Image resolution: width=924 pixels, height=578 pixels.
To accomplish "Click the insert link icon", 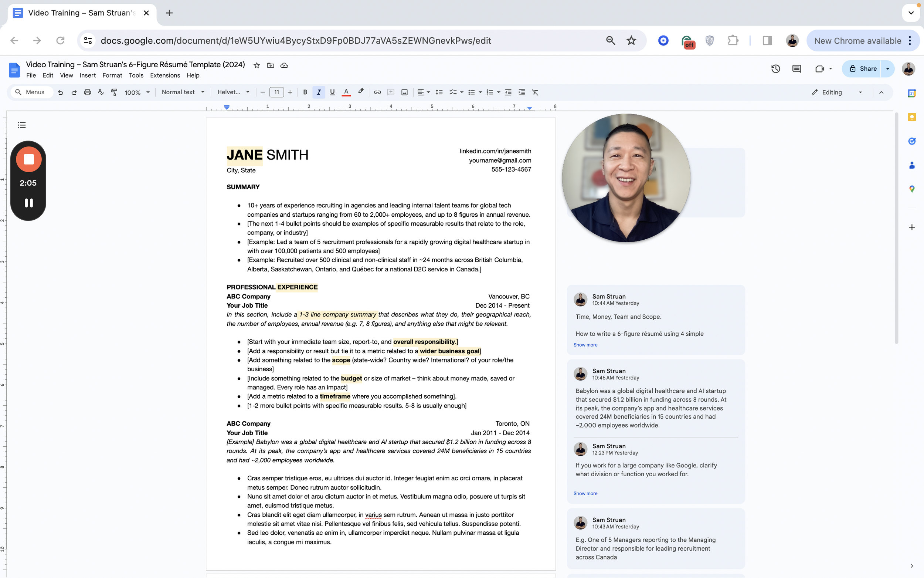I will (377, 92).
